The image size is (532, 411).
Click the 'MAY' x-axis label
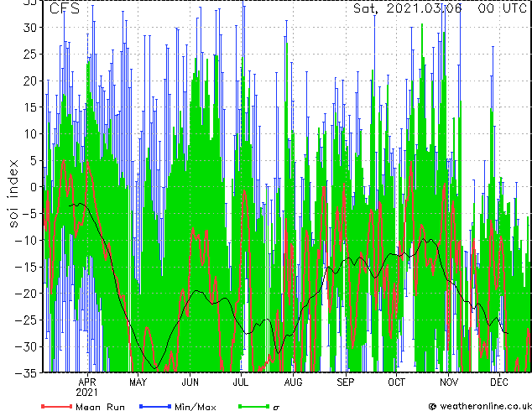coord(138,382)
